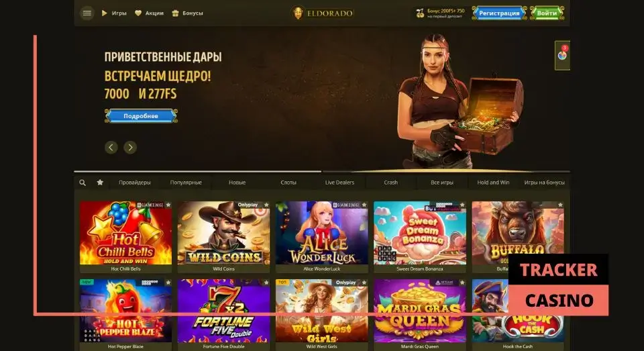Click the Eldorado logo
Image resolution: width=644 pixels, height=351 pixels.
[x=322, y=13]
